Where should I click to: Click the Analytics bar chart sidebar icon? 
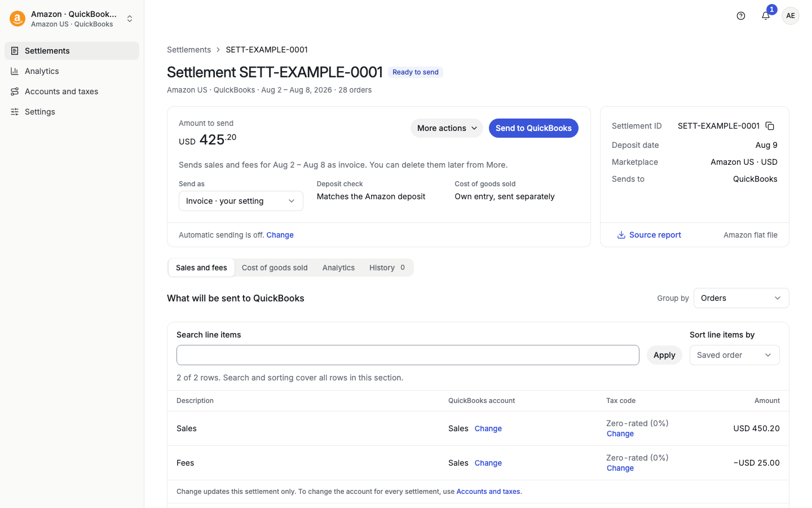click(x=15, y=71)
